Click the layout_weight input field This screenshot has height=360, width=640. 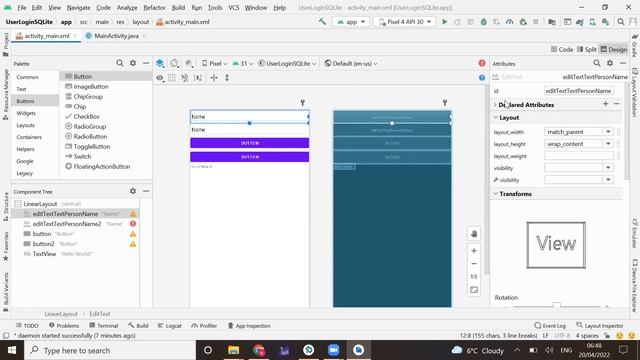(x=579, y=156)
